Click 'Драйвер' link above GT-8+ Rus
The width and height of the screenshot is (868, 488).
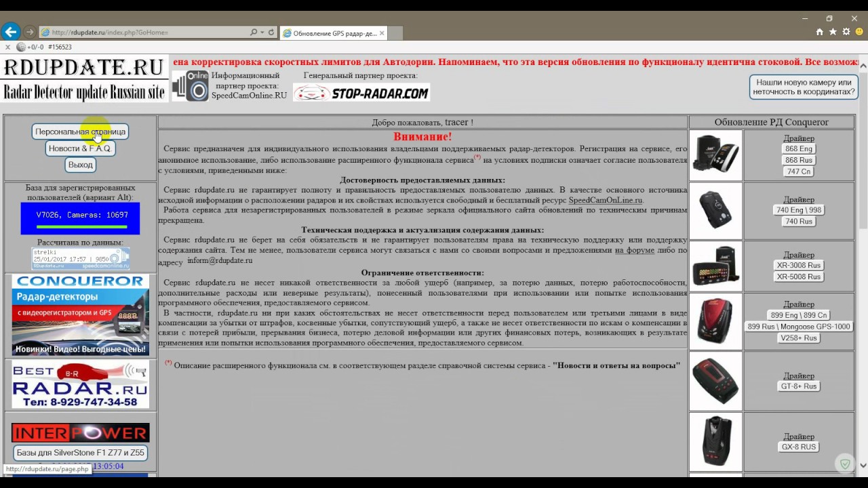[x=798, y=375]
